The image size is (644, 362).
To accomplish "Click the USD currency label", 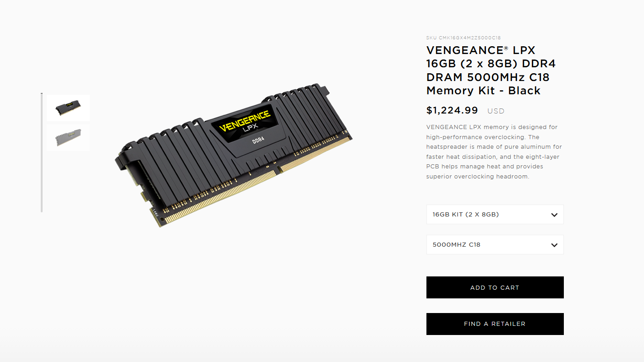I will point(496,111).
